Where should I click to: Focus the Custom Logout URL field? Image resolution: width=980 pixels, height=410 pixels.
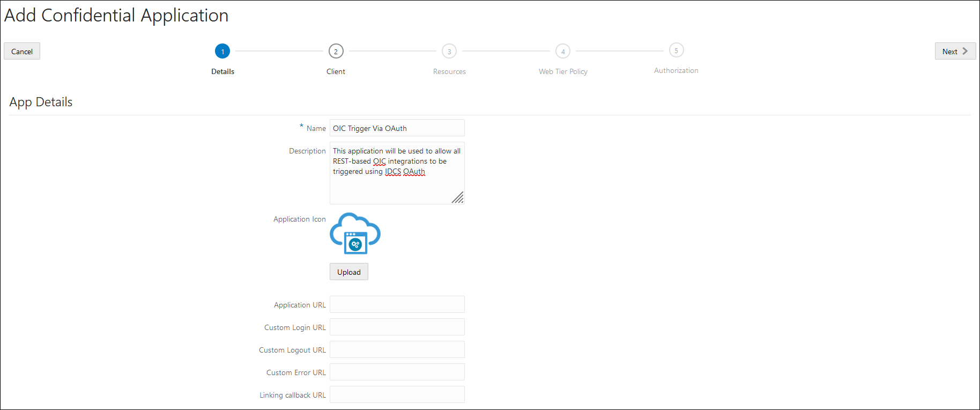point(397,349)
